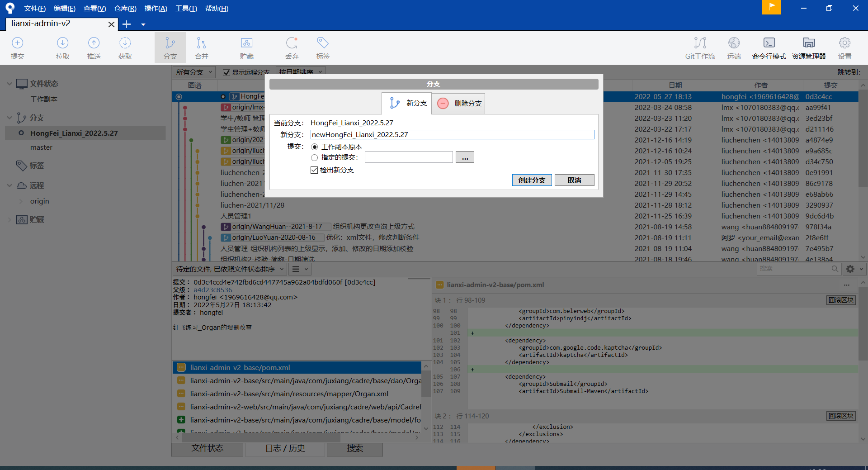
Task: Switch to the 搜索 bottom tab
Action: [355, 448]
